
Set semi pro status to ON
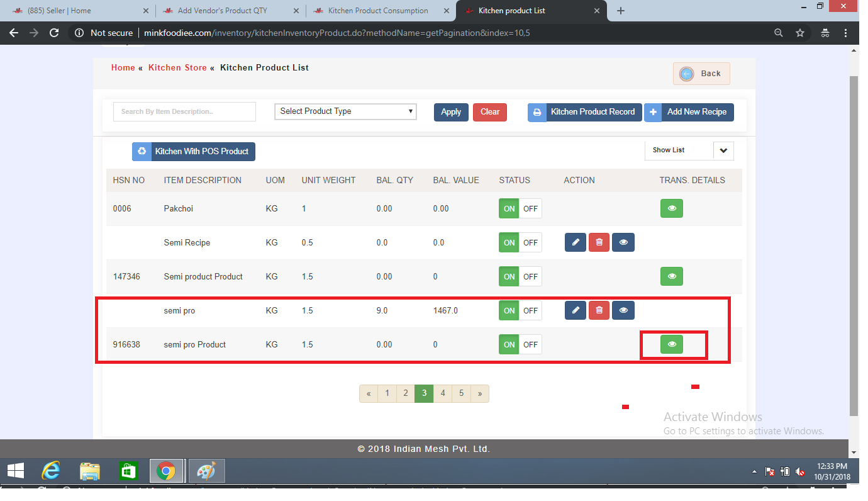coord(509,310)
